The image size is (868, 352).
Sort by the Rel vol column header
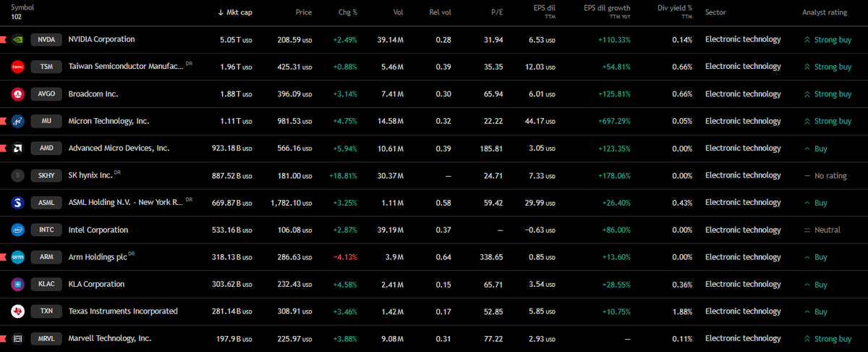click(440, 12)
